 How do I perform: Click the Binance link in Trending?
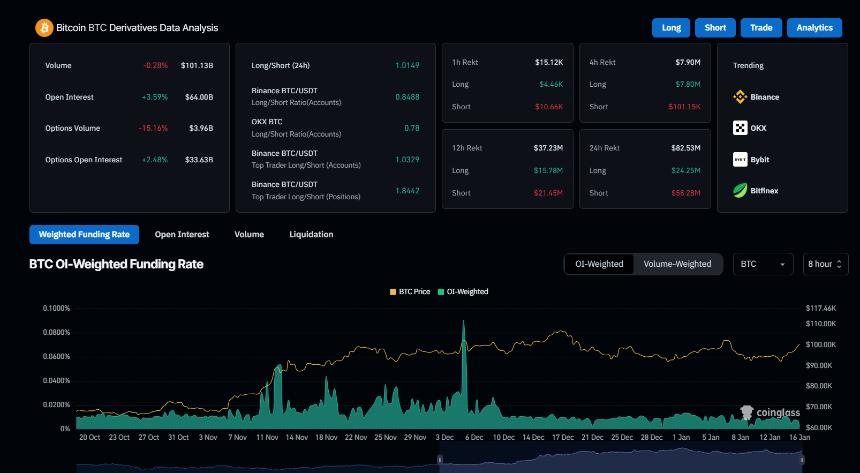(x=765, y=97)
